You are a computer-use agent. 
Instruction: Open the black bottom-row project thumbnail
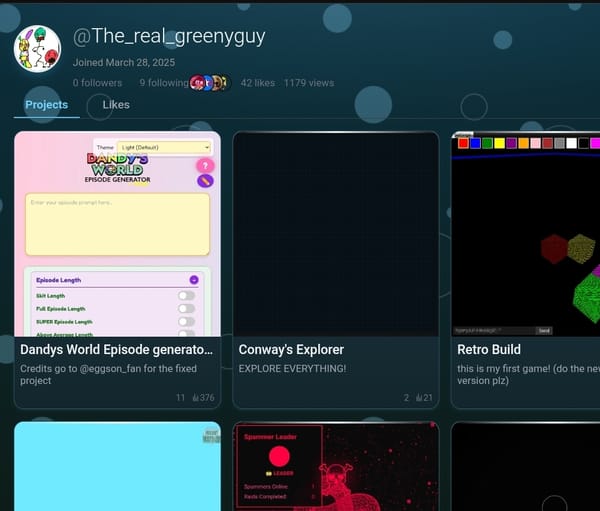pos(526,466)
